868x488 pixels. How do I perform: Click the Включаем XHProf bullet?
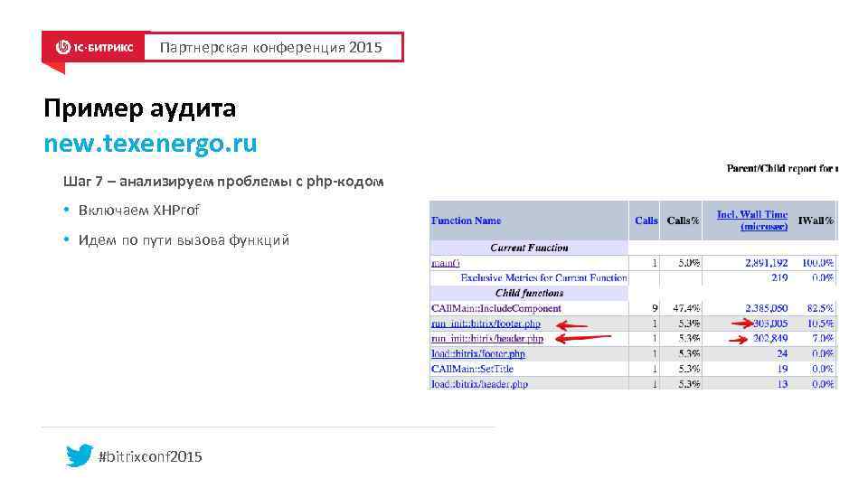(138, 211)
